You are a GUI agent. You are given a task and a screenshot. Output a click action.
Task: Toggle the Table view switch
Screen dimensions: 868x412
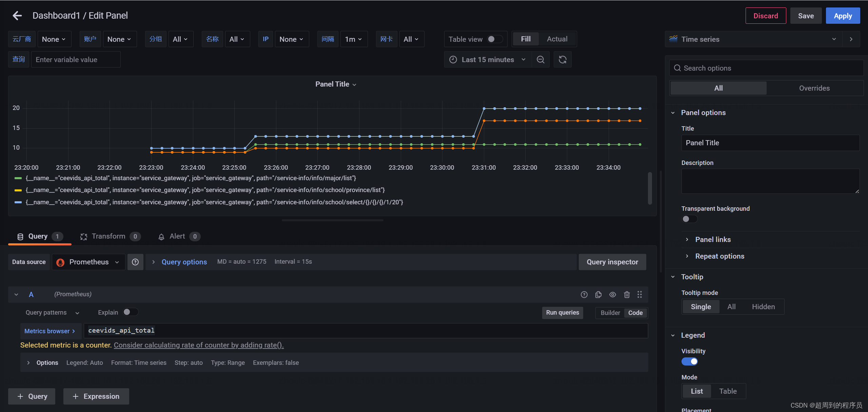coord(495,39)
